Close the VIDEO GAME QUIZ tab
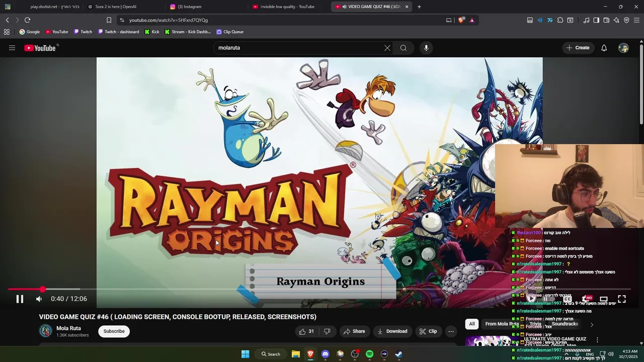 click(x=407, y=7)
